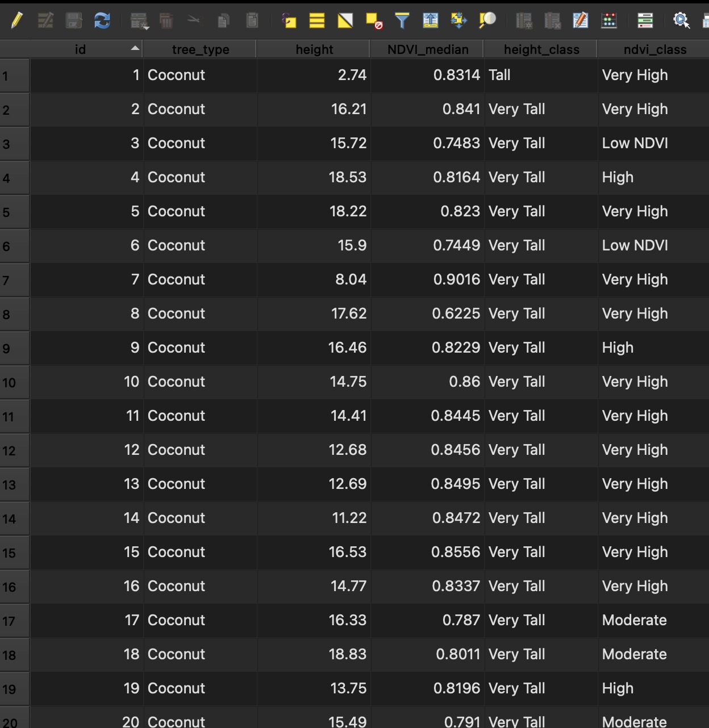Click the magnifier with gear icon
The width and height of the screenshot is (709, 728).
pyautogui.click(x=681, y=21)
